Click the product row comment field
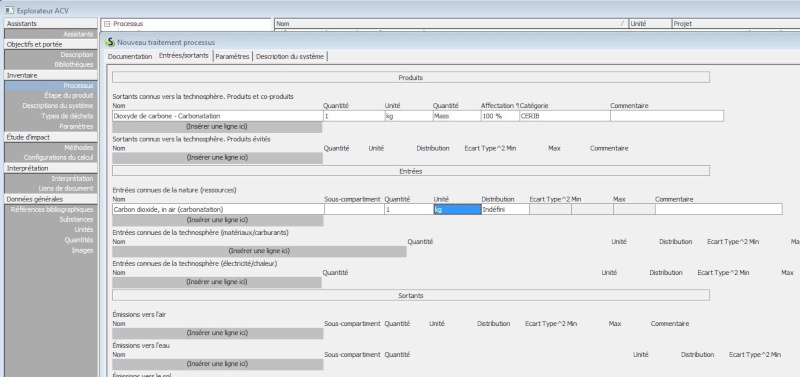Screen dimensions: 800x377 click(667, 116)
